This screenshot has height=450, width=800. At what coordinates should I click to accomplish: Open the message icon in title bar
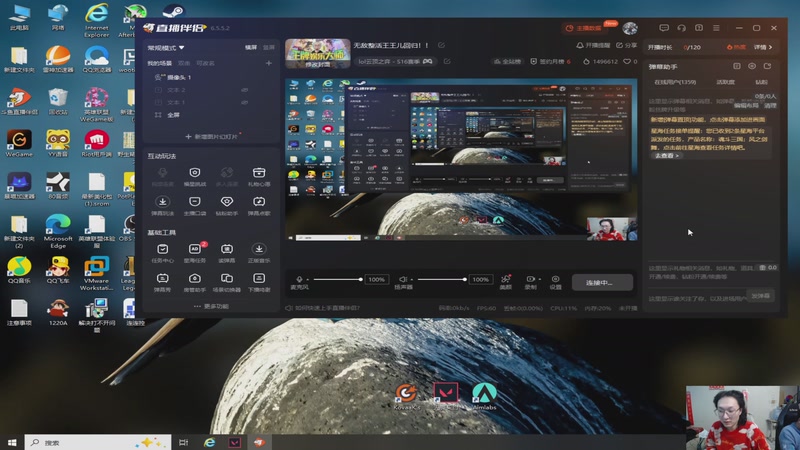664,28
